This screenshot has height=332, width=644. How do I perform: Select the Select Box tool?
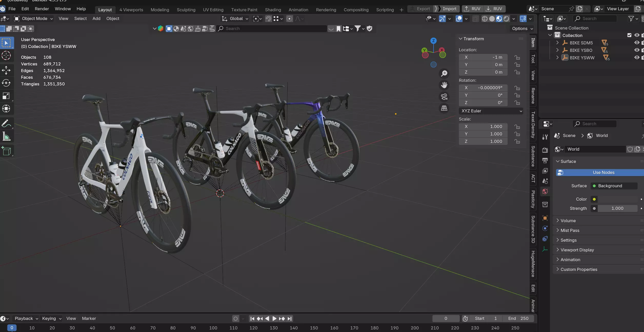(x=6, y=43)
